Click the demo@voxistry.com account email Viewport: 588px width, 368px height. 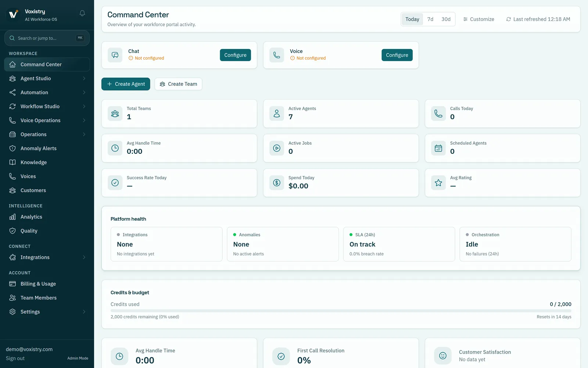(29, 349)
